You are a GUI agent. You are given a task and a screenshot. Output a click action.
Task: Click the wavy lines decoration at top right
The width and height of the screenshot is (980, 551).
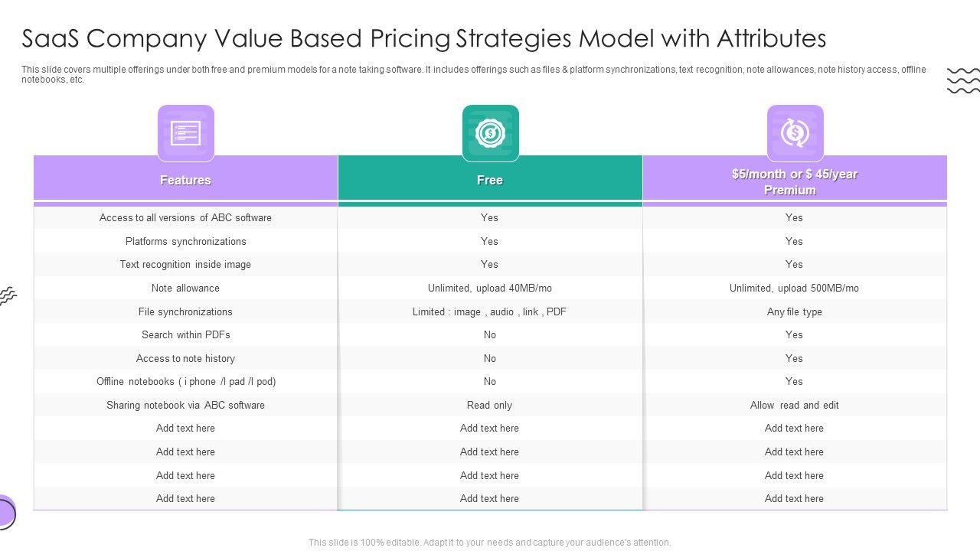tap(962, 80)
